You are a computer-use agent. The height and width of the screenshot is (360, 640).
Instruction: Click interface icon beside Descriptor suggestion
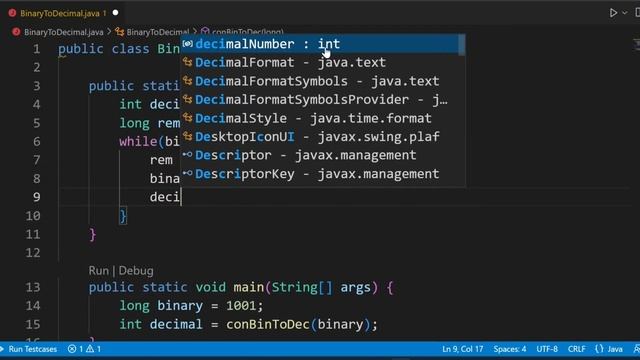tap(187, 155)
